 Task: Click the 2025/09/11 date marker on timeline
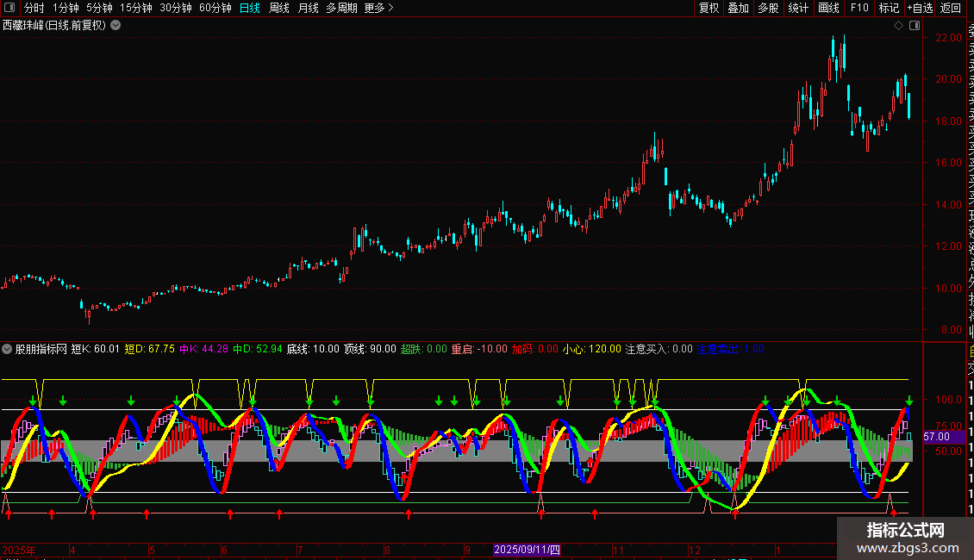tap(527, 550)
